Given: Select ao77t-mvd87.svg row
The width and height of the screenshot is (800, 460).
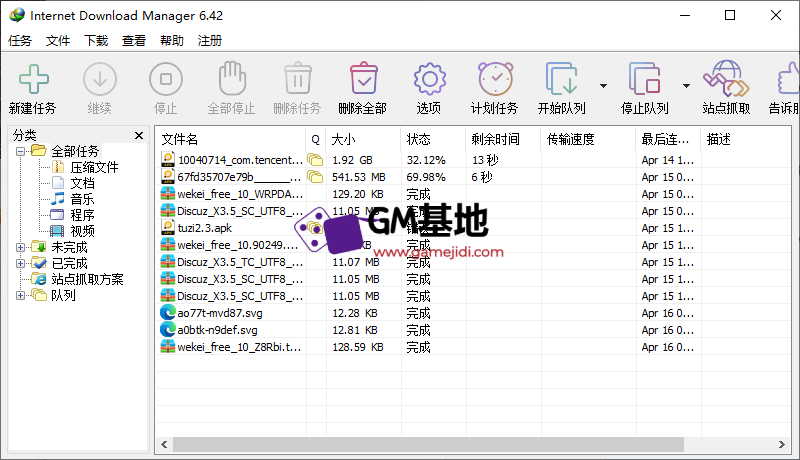Looking at the screenshot, I should point(473,313).
